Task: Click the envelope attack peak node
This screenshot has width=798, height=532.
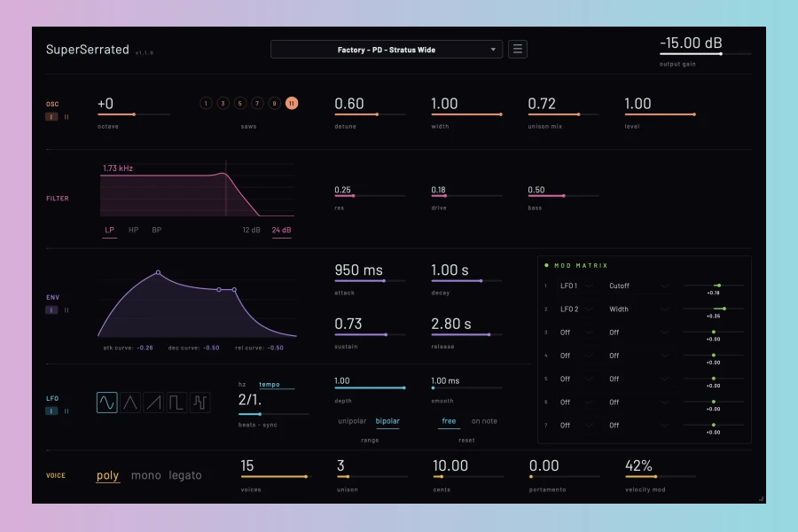Action: (159, 273)
